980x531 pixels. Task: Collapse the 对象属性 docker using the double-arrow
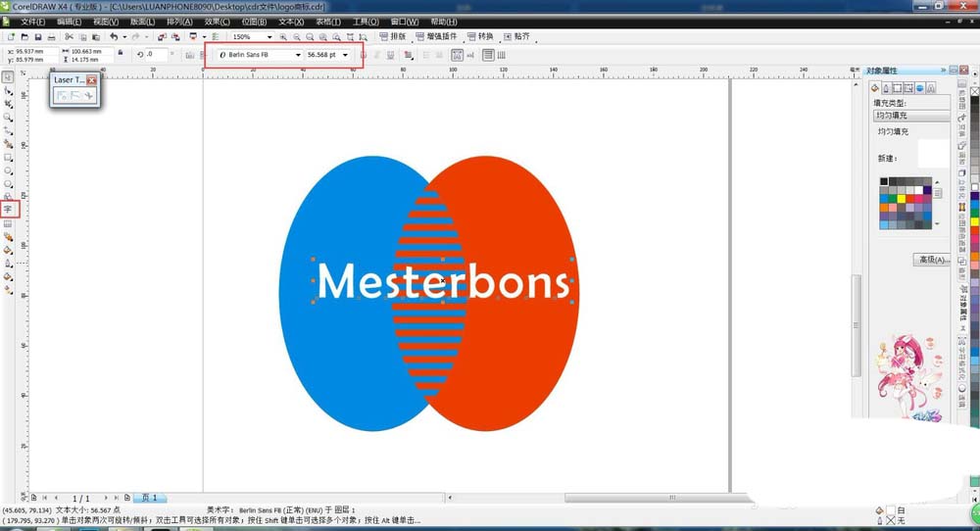pos(943,70)
